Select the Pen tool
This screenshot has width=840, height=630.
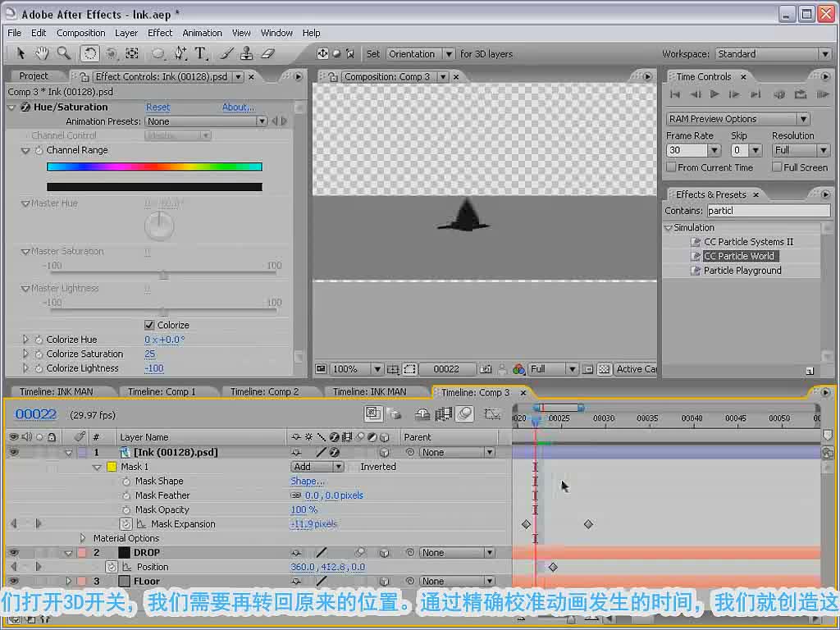click(x=180, y=53)
